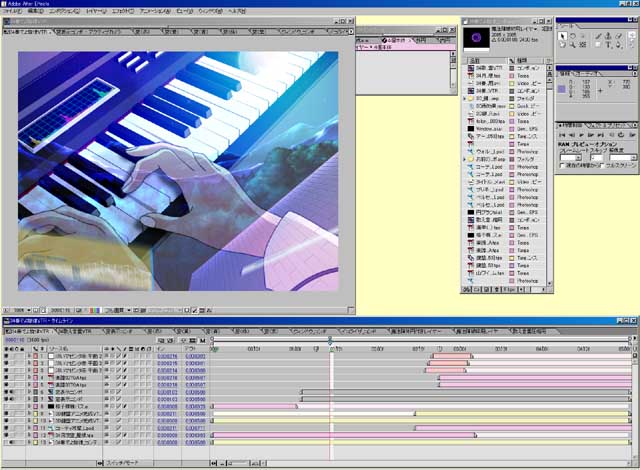Open frame rate dropdown in RAM preview options
The image size is (640, 470).
click(x=578, y=158)
